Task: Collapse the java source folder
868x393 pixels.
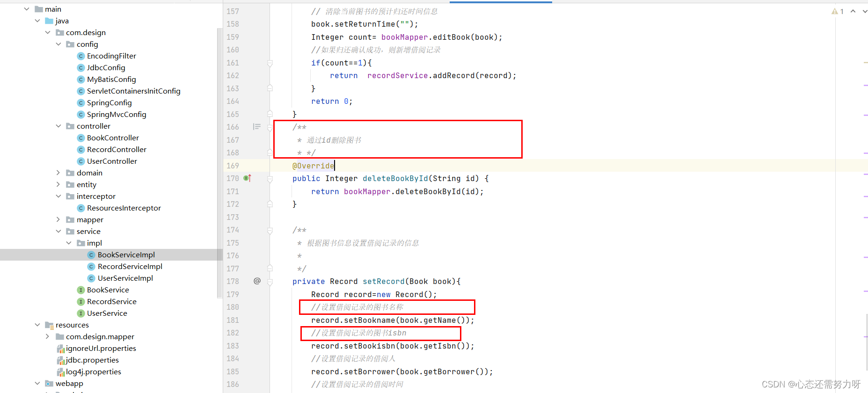Action: (x=37, y=21)
